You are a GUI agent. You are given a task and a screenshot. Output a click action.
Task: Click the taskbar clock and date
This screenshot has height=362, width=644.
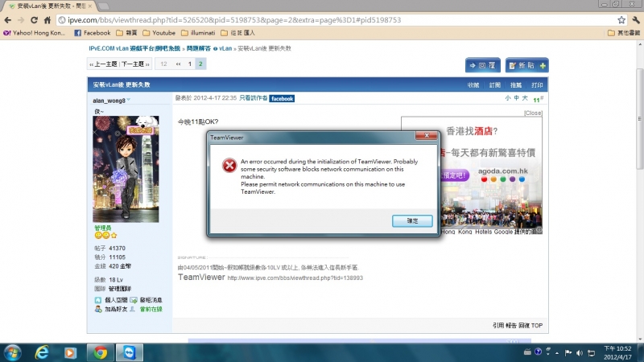pos(617,352)
